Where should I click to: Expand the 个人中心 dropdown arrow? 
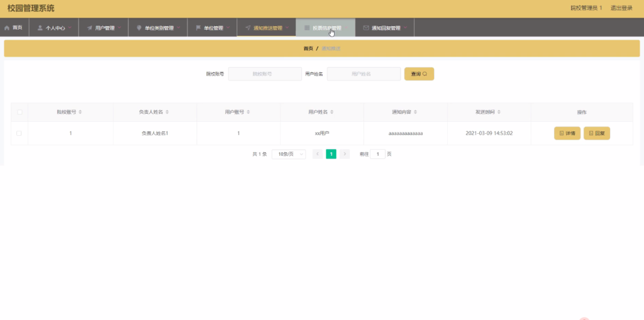[x=70, y=28]
